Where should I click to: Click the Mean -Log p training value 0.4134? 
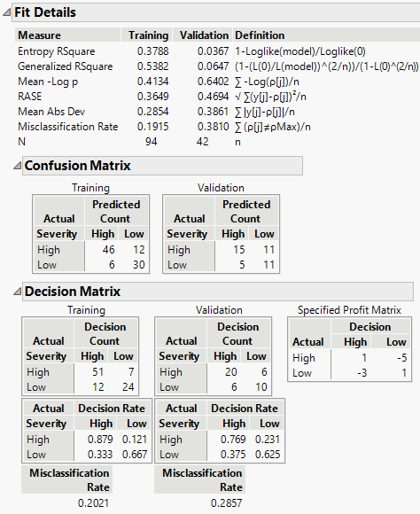(x=152, y=82)
